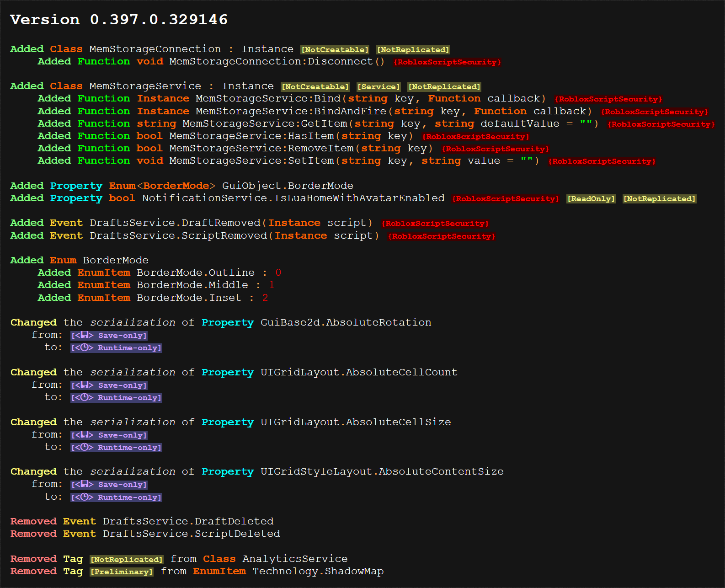Screen dimensions: 725x588
Task: Click MemStorageService:GetItem function name
Action: (265, 123)
